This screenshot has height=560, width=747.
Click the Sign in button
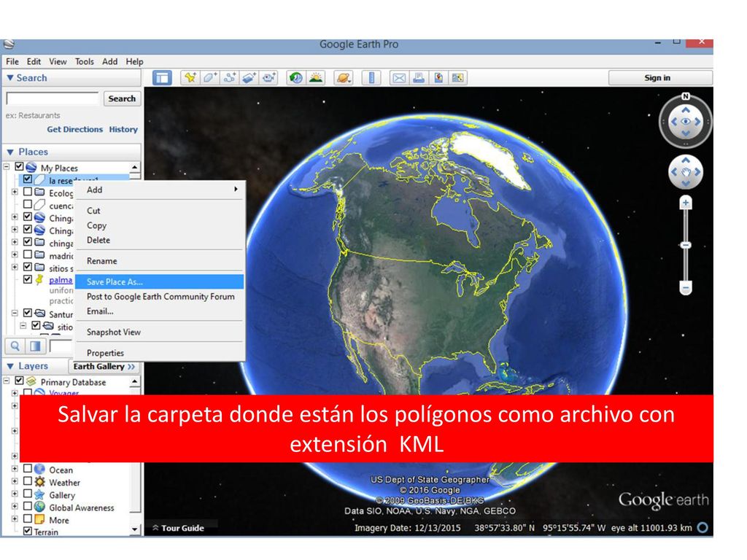coord(659,77)
